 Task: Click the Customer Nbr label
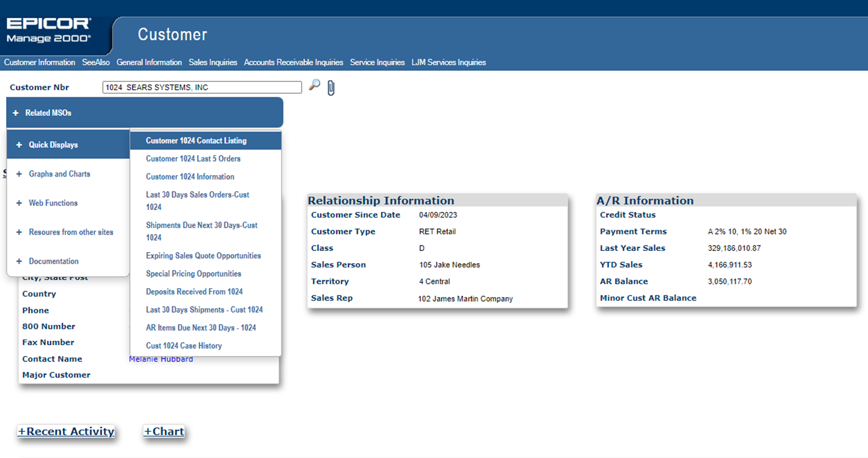[x=39, y=87]
